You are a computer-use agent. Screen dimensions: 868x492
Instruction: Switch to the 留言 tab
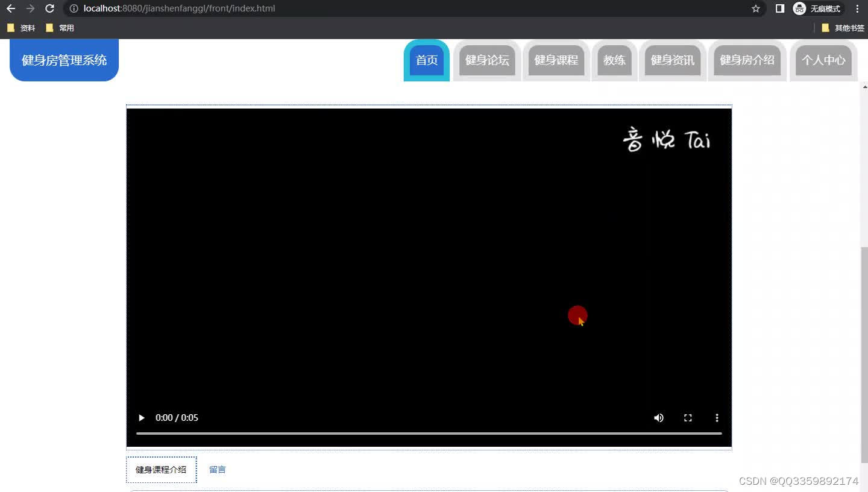(x=218, y=470)
